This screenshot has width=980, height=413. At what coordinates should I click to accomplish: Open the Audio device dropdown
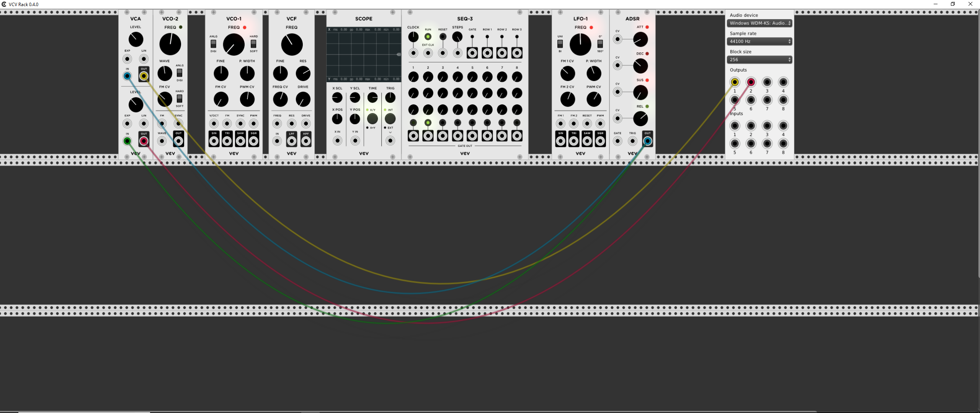coord(759,23)
